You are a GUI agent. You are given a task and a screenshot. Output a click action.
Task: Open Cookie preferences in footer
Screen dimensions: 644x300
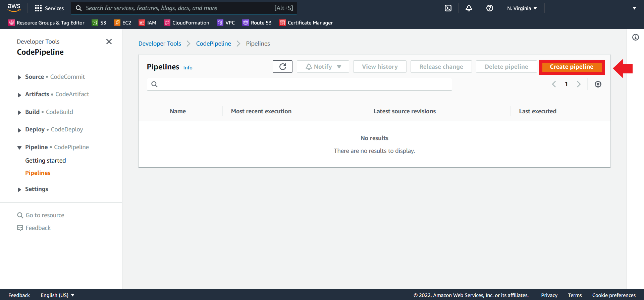(x=614, y=295)
